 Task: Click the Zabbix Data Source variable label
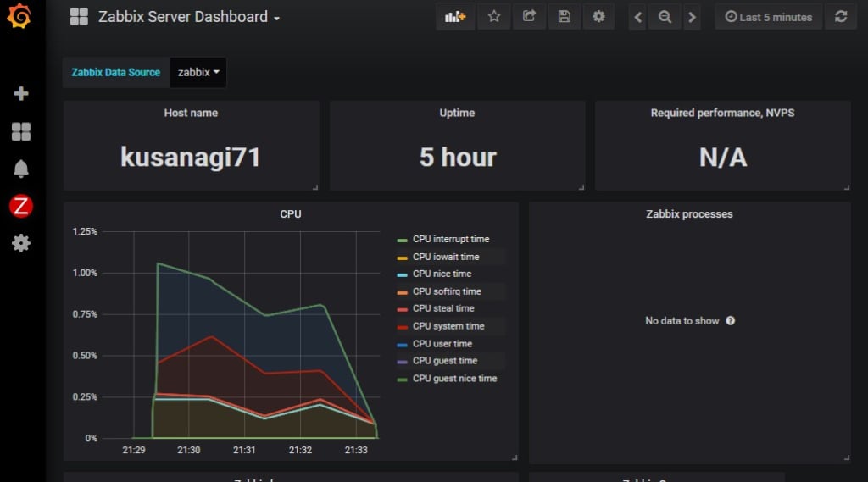115,73
